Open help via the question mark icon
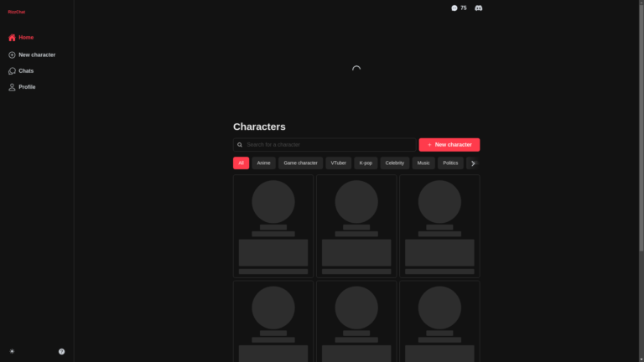The width and height of the screenshot is (644, 362). click(61, 351)
